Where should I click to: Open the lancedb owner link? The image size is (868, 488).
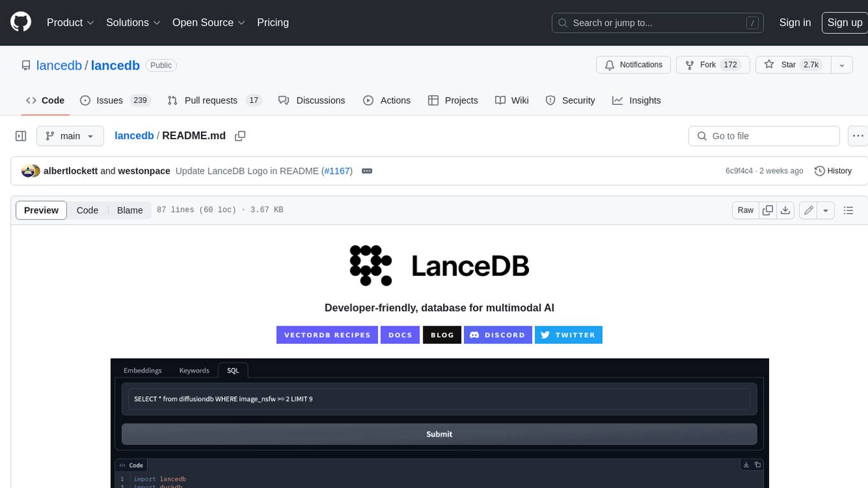(x=59, y=65)
